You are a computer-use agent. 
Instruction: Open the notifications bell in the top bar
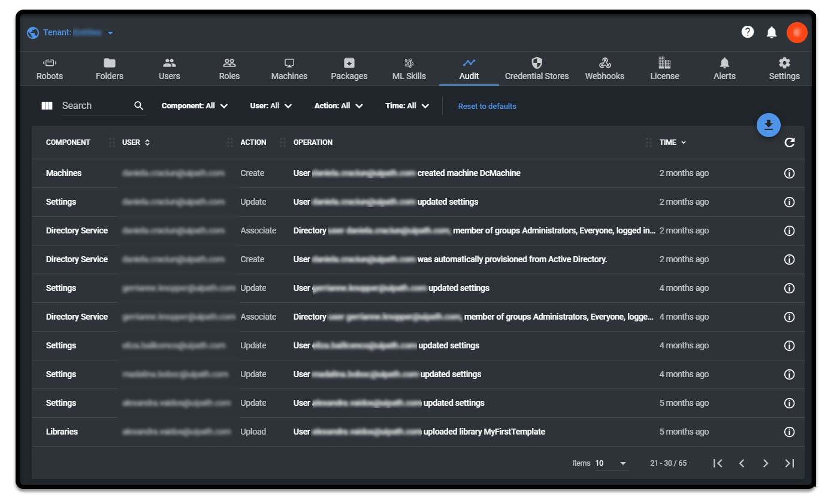(772, 32)
